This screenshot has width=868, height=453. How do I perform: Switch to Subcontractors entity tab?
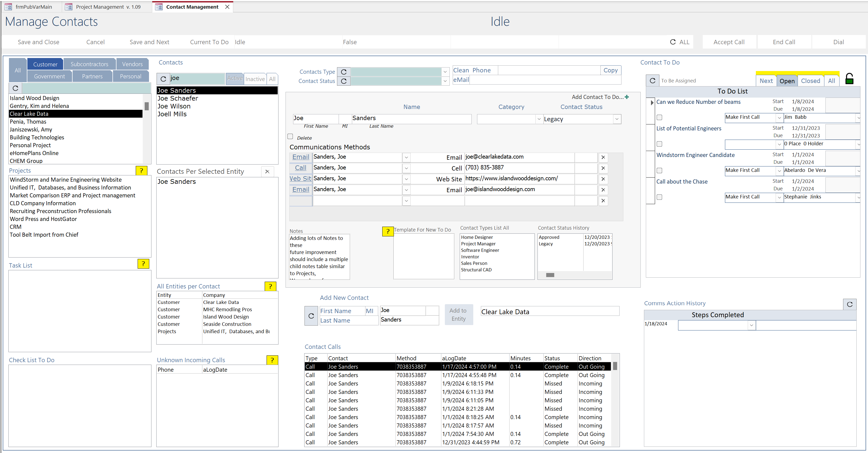click(x=89, y=64)
